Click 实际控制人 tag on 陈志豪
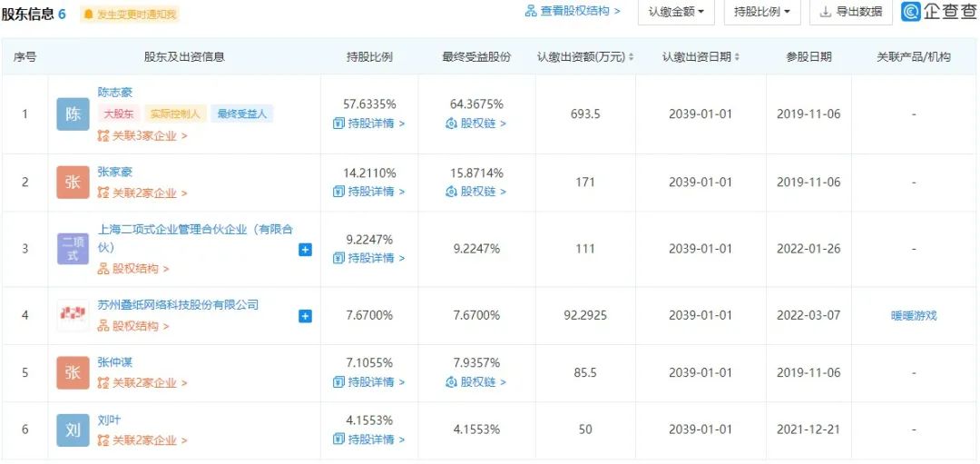This screenshot has width=980, height=464. [x=175, y=114]
